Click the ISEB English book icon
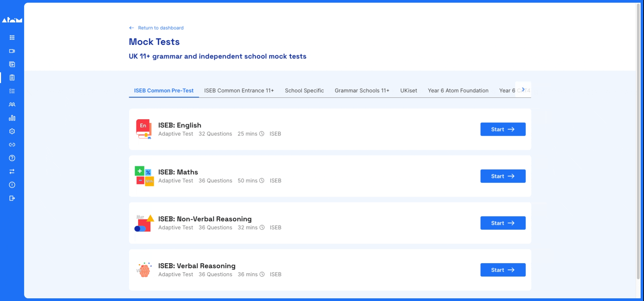This screenshot has width=644, height=301. pos(144,129)
